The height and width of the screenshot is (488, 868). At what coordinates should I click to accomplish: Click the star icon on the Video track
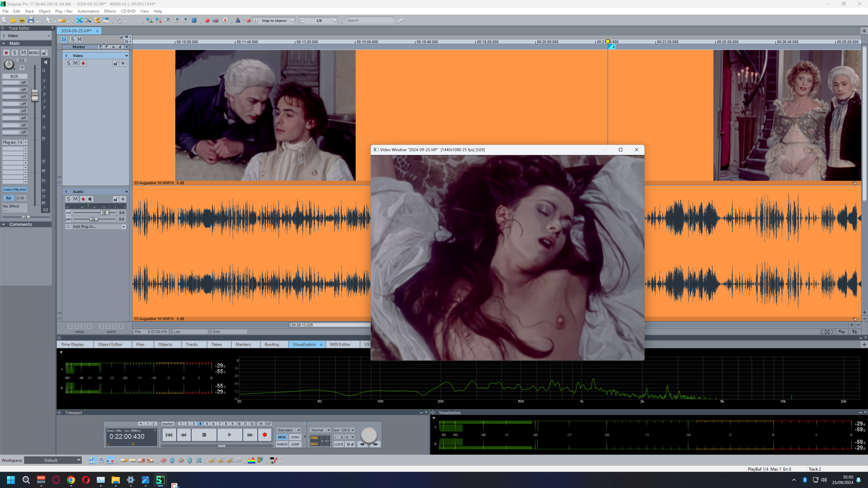pos(123,63)
